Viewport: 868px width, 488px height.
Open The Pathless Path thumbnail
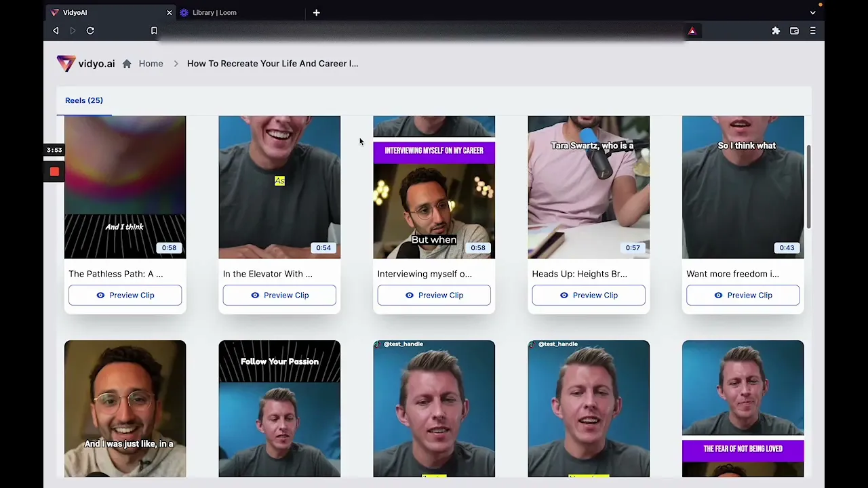pos(125,187)
